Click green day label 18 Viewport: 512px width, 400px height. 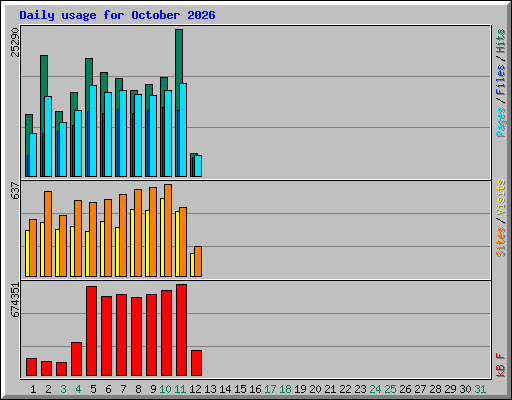click(285, 389)
